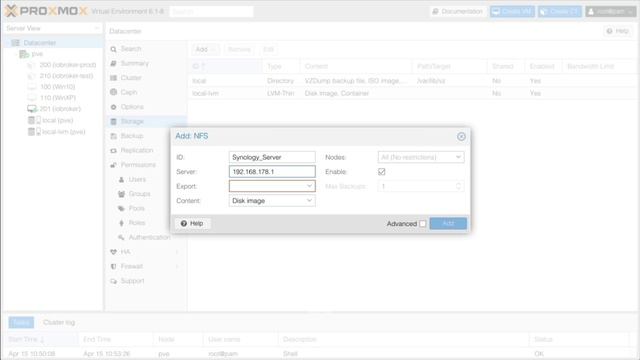Screen dimensions: 640x360
Task: Click the storage Edit button
Action: click(x=268, y=49)
